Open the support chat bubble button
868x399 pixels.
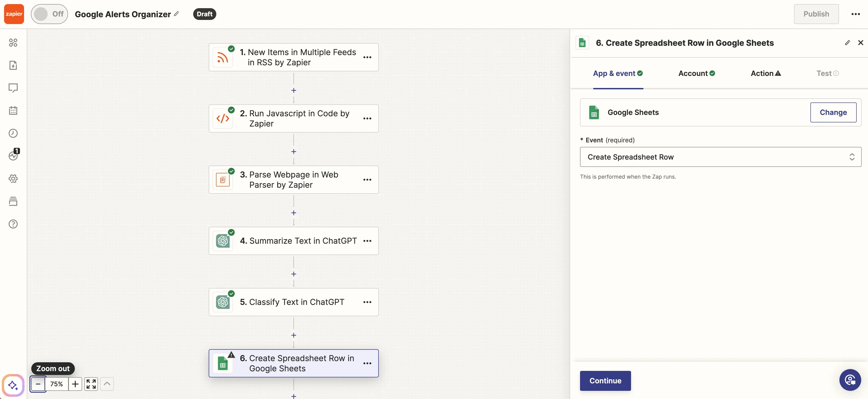(850, 380)
